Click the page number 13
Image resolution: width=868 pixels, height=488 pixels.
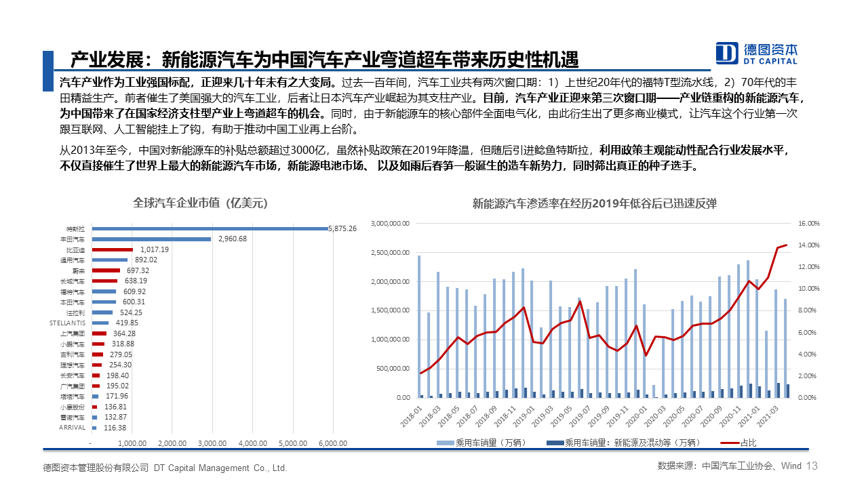click(x=812, y=466)
